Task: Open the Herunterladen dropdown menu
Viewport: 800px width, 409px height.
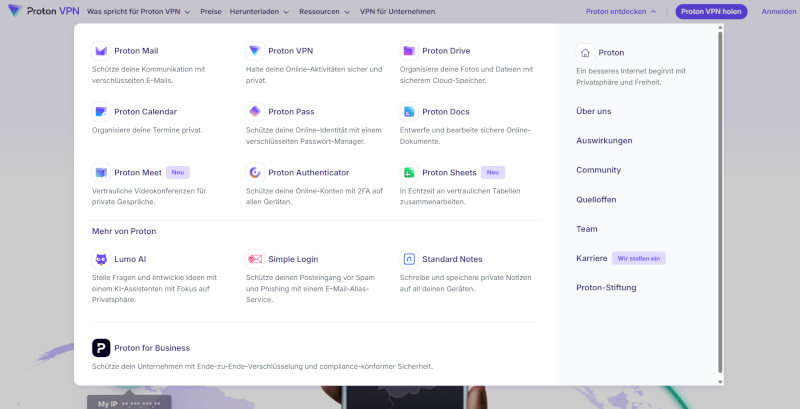Action: [x=259, y=11]
